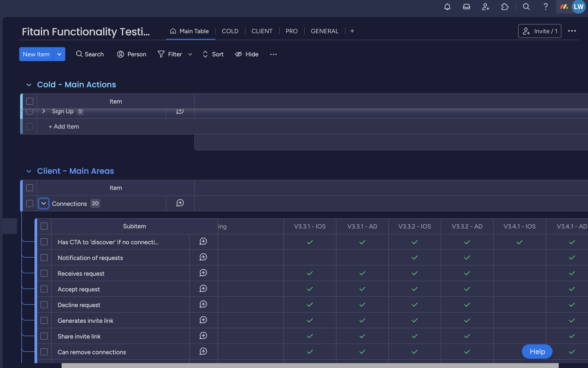Click the Filter button
Viewport: 588px width, 368px height.
pos(170,54)
